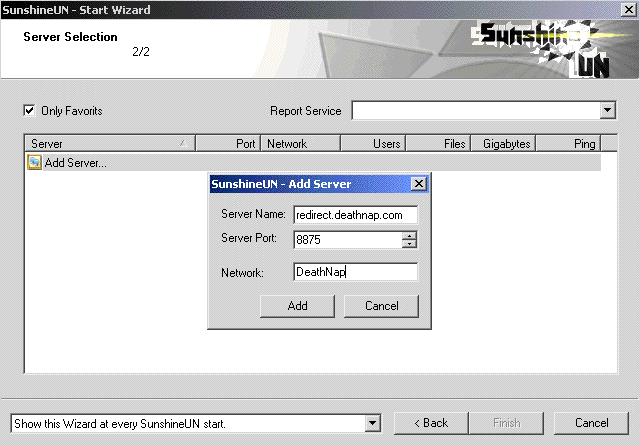Sort by the Ping column header
The width and height of the screenshot is (640, 446).
569,144
